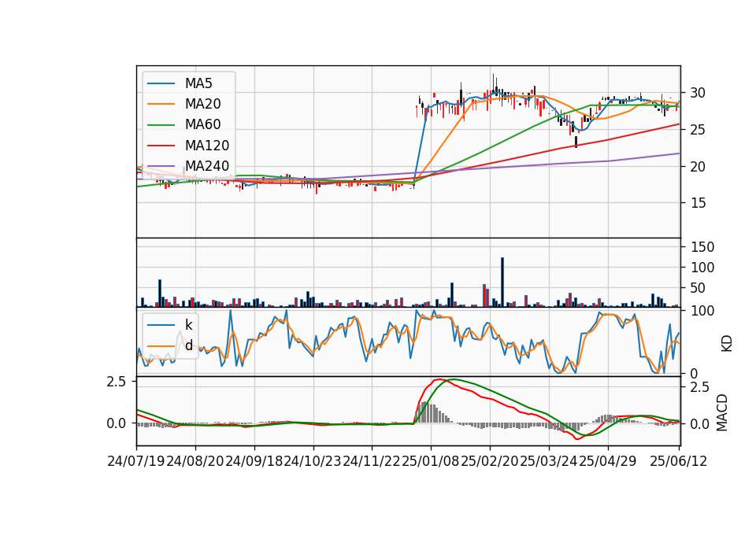Click the date label 24/11/22
This screenshot has height=543, width=756.
(x=372, y=461)
